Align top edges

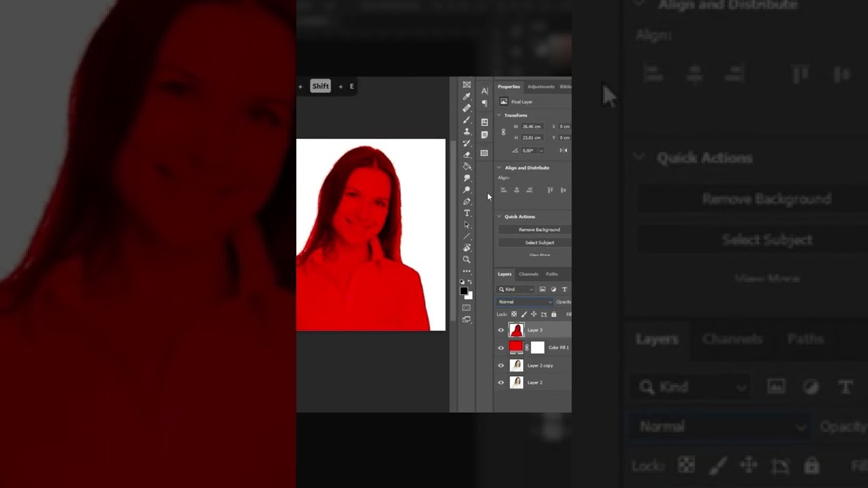click(550, 190)
